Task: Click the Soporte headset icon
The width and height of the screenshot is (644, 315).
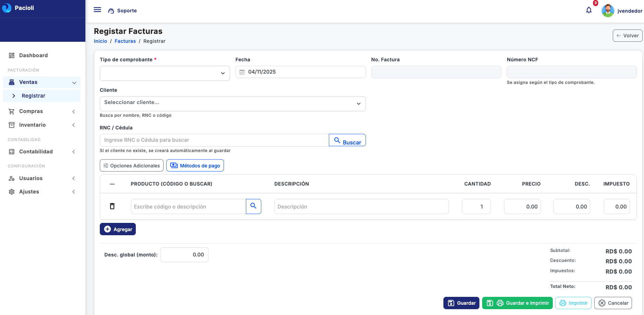Action: tap(111, 11)
